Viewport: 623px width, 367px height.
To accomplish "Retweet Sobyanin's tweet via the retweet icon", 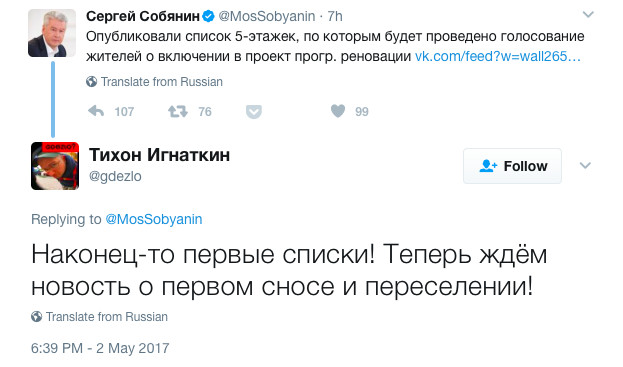I will coord(178,111).
